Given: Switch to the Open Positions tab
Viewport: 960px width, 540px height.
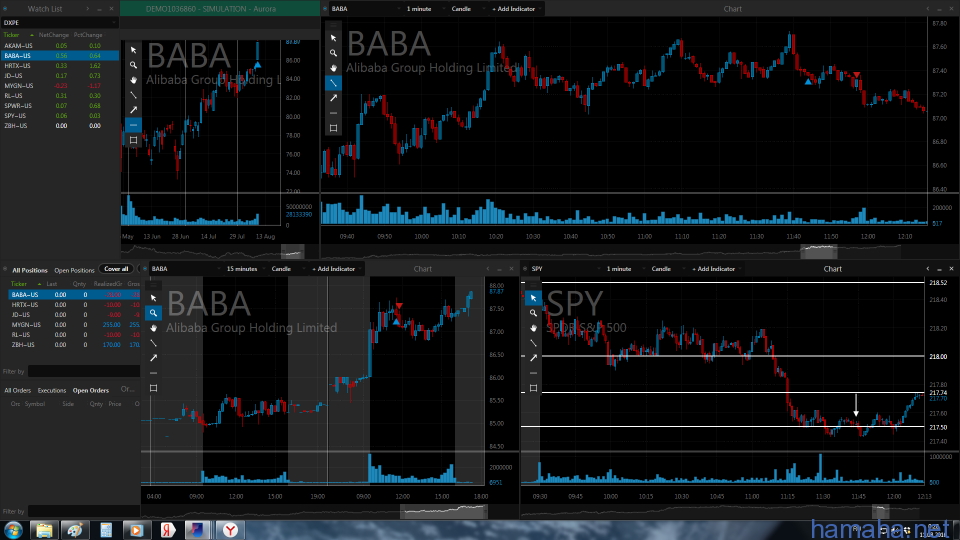Looking at the screenshot, I should [x=74, y=270].
